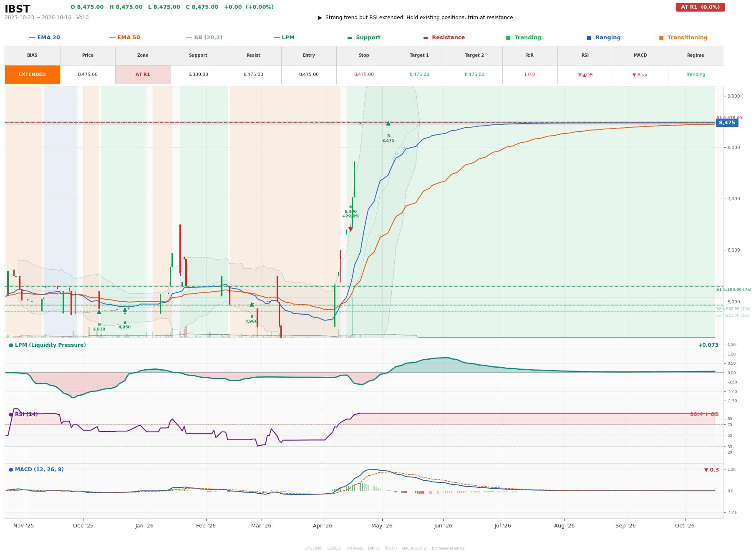
Task: Click the blue 8,475 price tag on axis
Action: coord(727,123)
